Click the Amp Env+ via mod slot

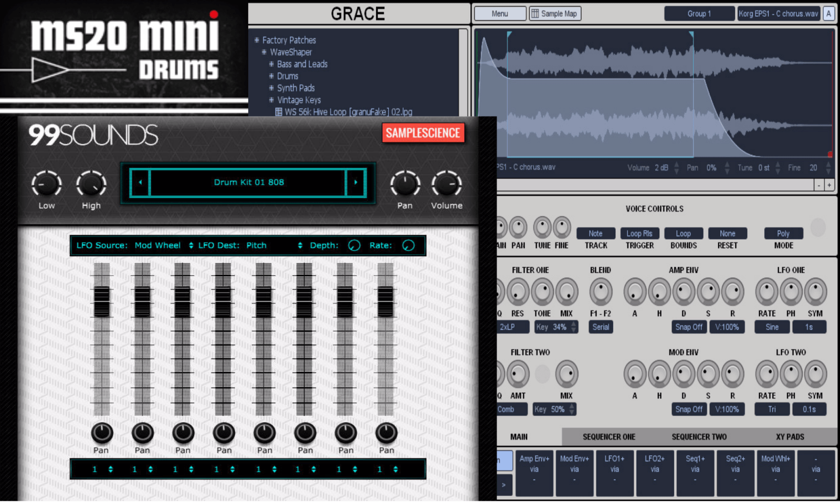534,472
